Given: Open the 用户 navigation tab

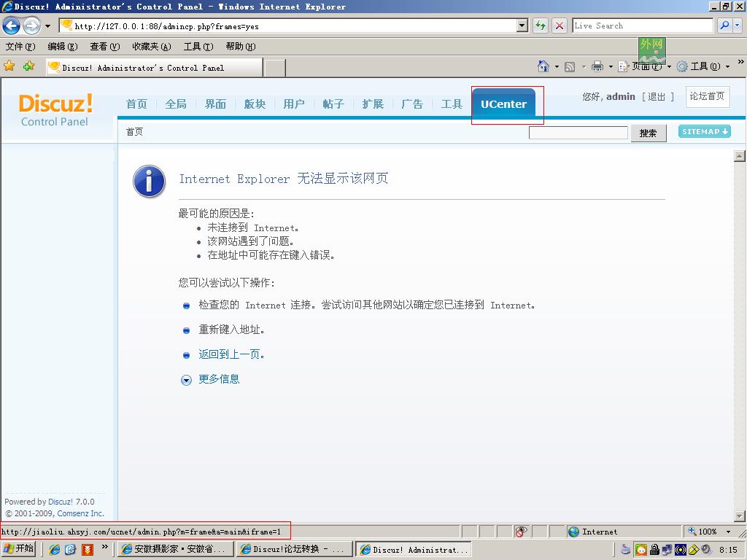Looking at the screenshot, I should [294, 104].
